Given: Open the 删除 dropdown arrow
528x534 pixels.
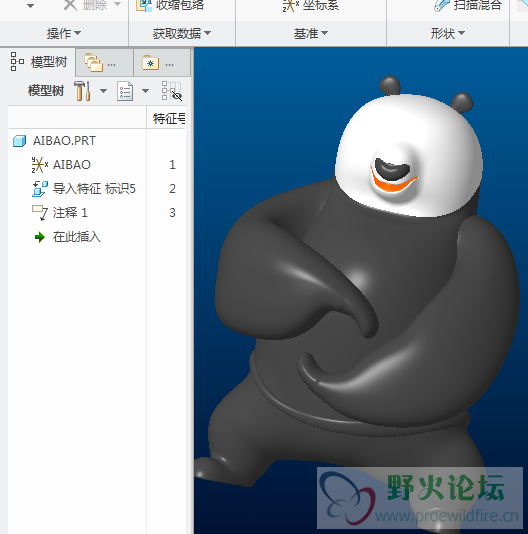Looking at the screenshot, I should pyautogui.click(x=117, y=4).
